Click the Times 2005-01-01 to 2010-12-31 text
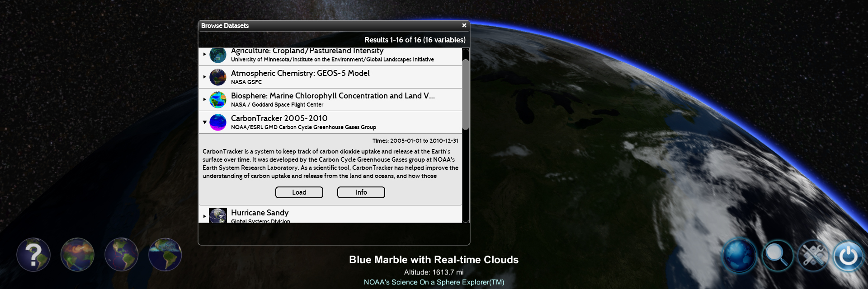The height and width of the screenshot is (289, 868). pyautogui.click(x=415, y=141)
